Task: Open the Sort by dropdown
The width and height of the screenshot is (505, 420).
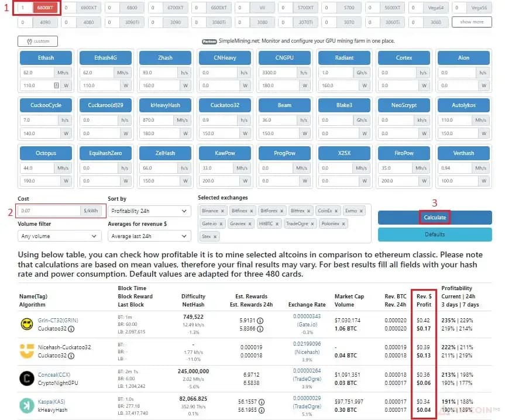Action: [x=149, y=211]
